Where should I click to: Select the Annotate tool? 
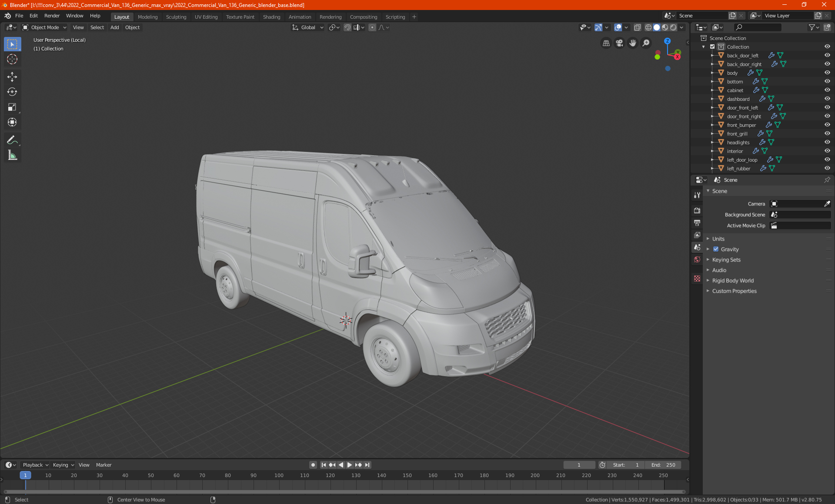[x=12, y=140]
